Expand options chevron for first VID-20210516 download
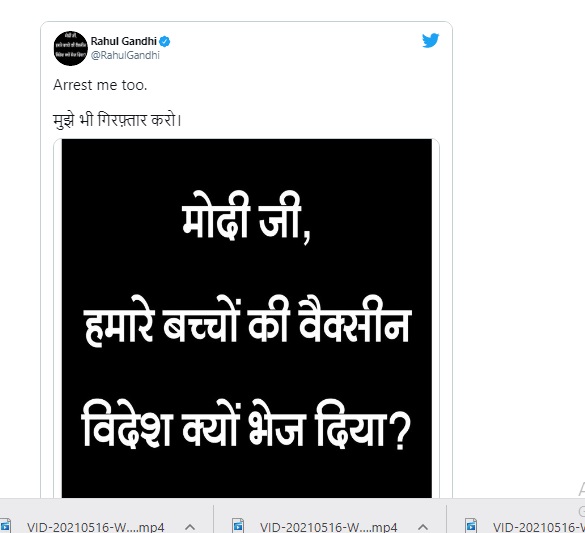The height and width of the screenshot is (533, 585). click(190, 527)
